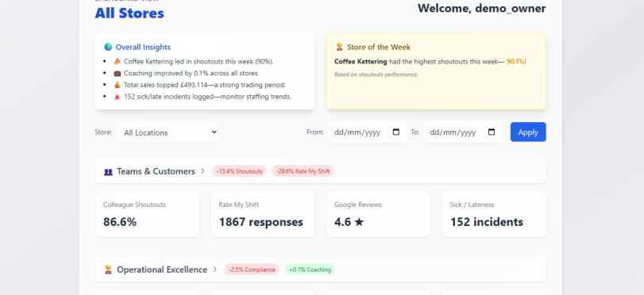Viewport: 644px width, 295px height.
Task: Open the Colleague Shoutouts 86.6% card
Action: [147, 214]
